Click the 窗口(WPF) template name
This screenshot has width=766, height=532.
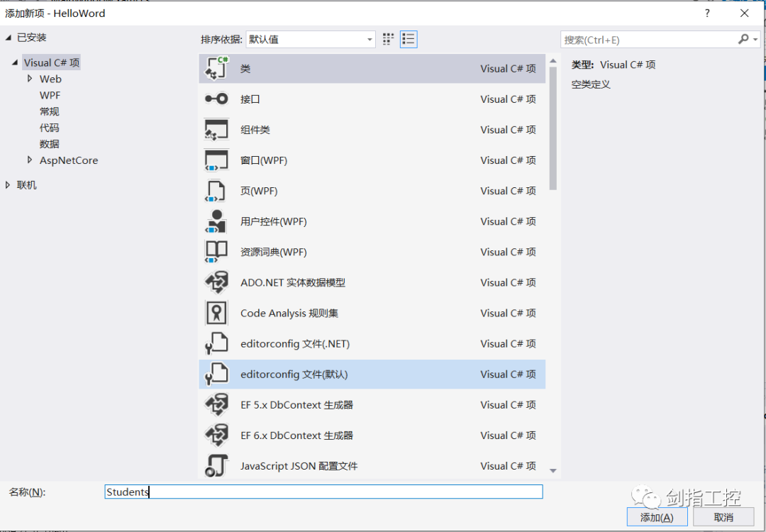click(264, 160)
